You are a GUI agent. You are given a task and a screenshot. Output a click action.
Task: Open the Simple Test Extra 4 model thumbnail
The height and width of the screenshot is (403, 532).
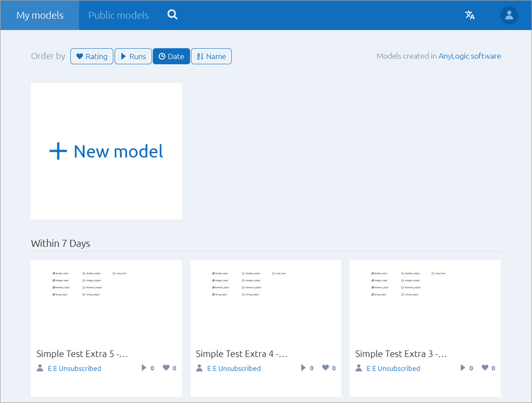pos(265,300)
